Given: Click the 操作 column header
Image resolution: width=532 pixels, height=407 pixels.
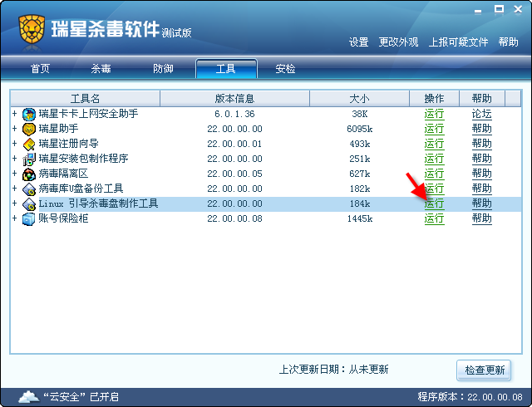Looking at the screenshot, I should [434, 99].
